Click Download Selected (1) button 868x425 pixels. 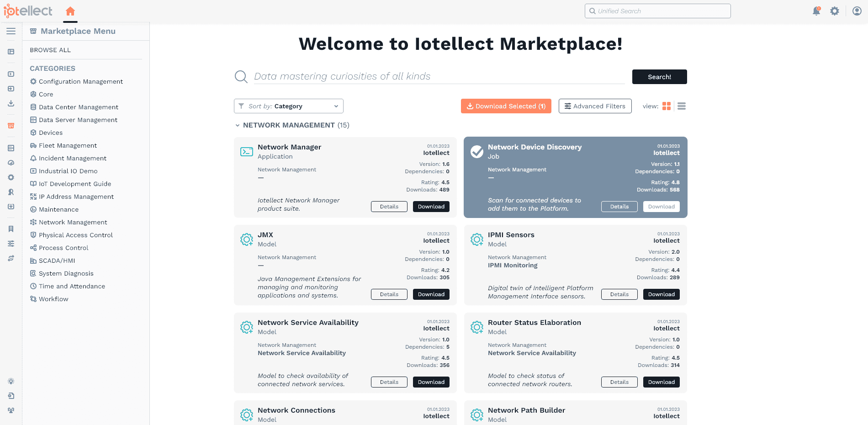pyautogui.click(x=506, y=106)
